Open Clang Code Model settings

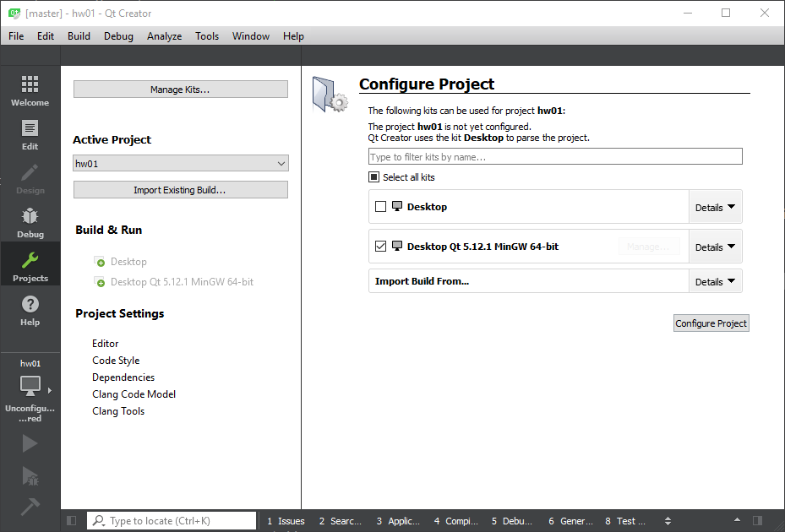tap(134, 394)
